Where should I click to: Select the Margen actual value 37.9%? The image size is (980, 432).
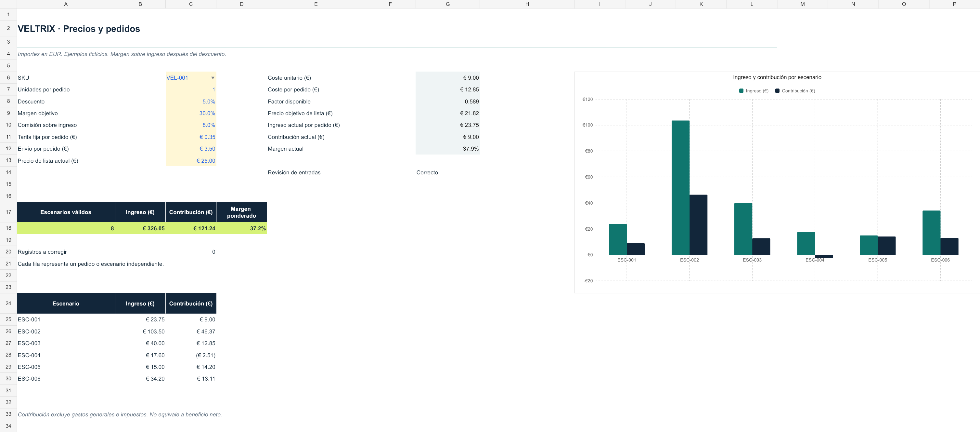448,149
